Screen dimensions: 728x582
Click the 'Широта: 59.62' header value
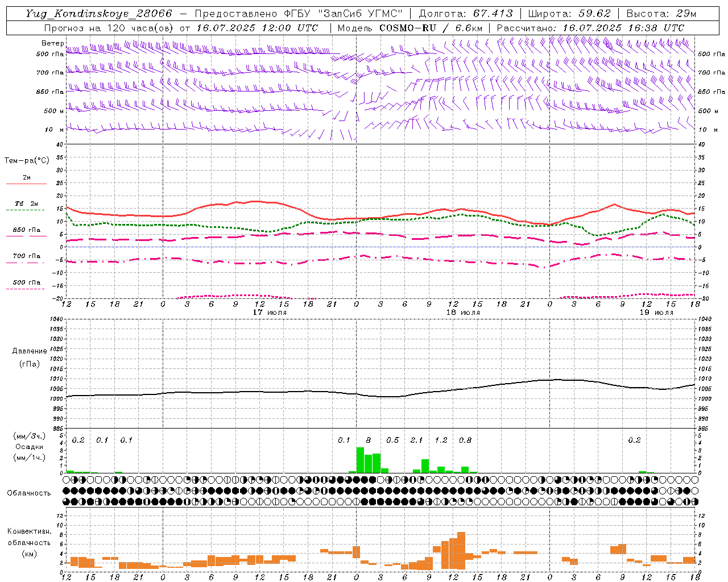[569, 14]
